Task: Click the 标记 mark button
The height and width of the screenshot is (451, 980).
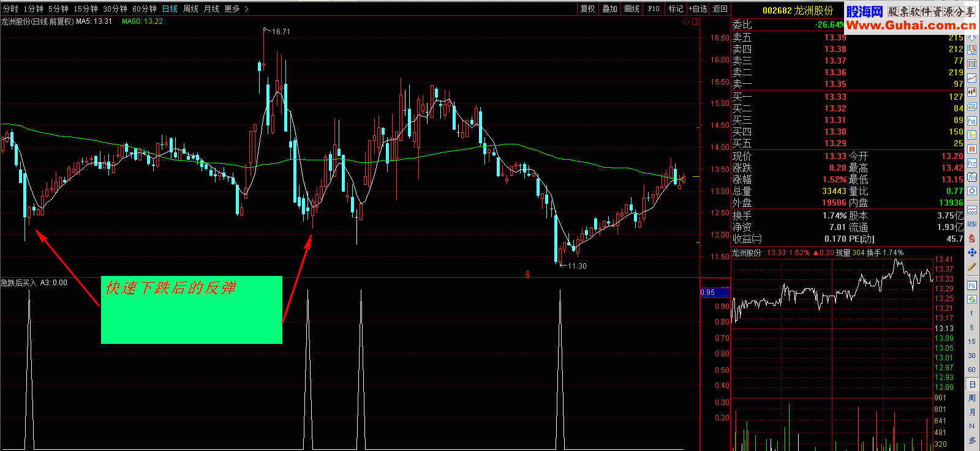Action: pos(676,9)
